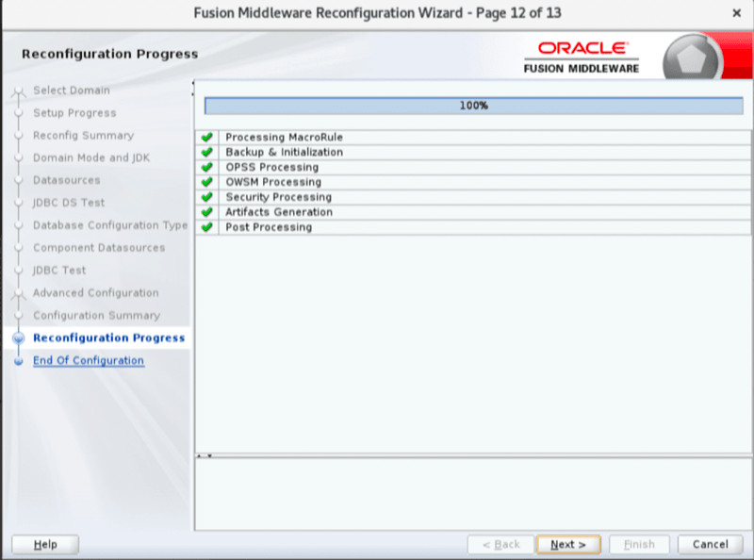Viewport: 754px width, 560px height.
Task: Click the Security Processing row text
Action: pyautogui.click(x=278, y=197)
